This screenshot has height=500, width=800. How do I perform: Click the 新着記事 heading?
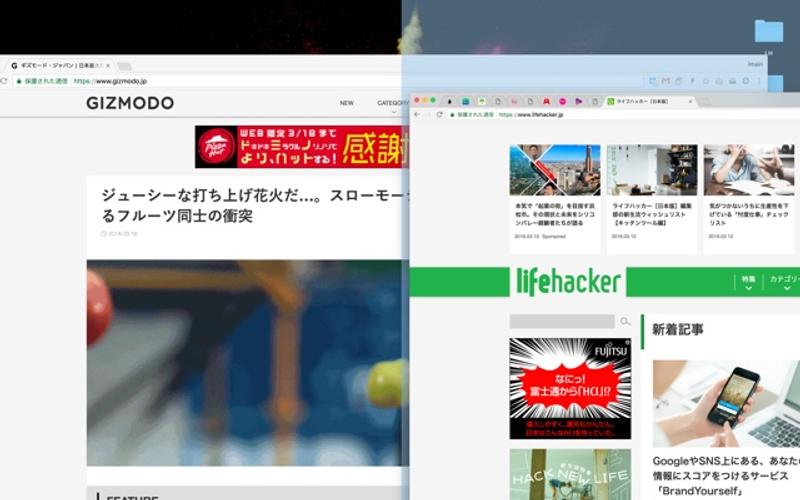[678, 330]
